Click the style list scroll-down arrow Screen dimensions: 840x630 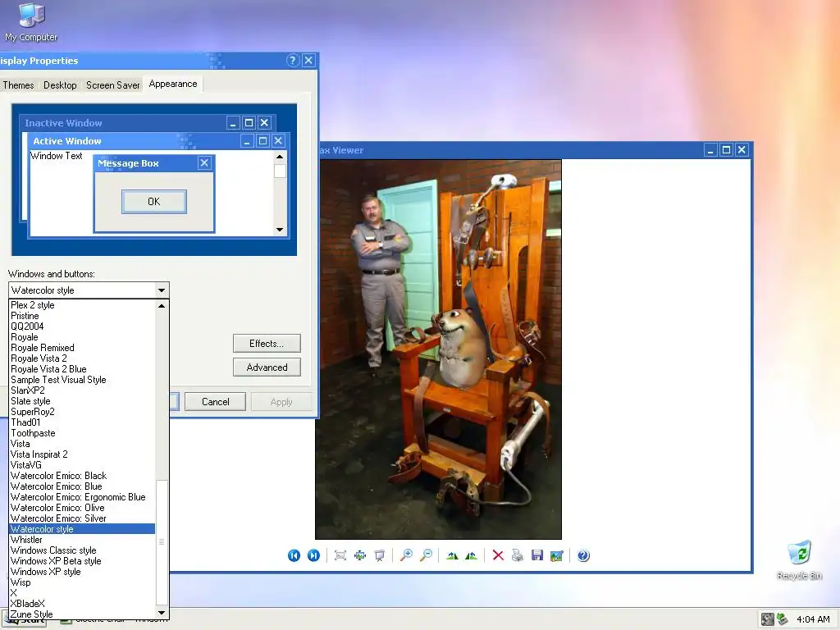[162, 612]
